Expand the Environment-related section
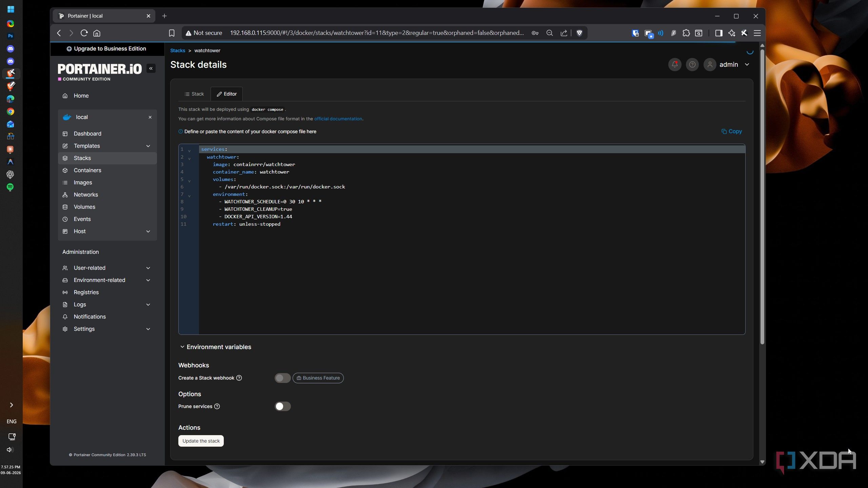The image size is (868, 488). 148,280
